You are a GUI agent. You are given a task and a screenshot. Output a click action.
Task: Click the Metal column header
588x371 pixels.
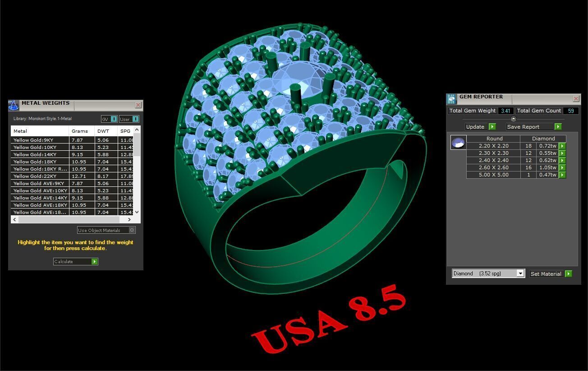(40, 131)
